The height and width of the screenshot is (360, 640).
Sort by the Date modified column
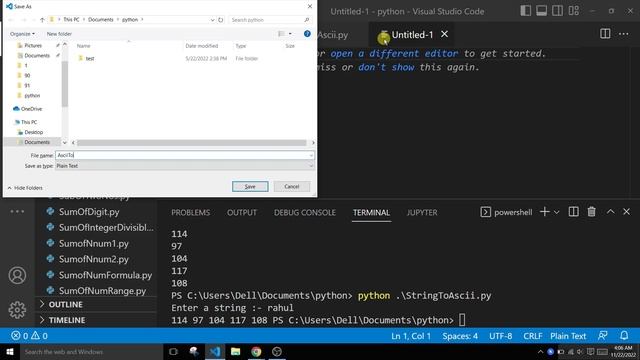pos(202,46)
